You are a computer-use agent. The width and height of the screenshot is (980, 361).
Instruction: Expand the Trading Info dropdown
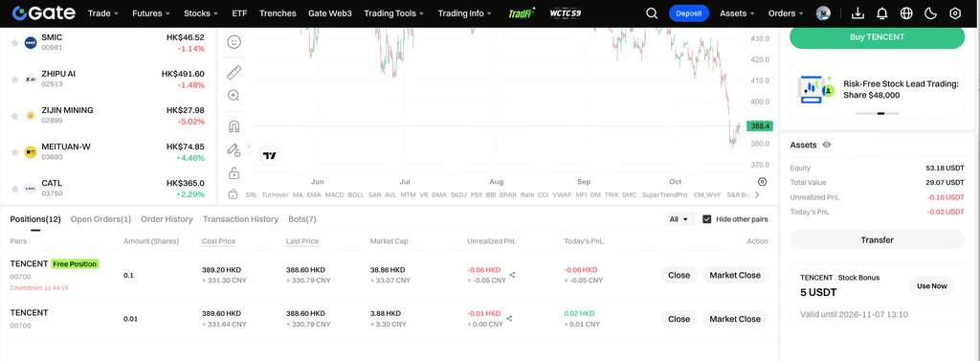pyautogui.click(x=464, y=13)
